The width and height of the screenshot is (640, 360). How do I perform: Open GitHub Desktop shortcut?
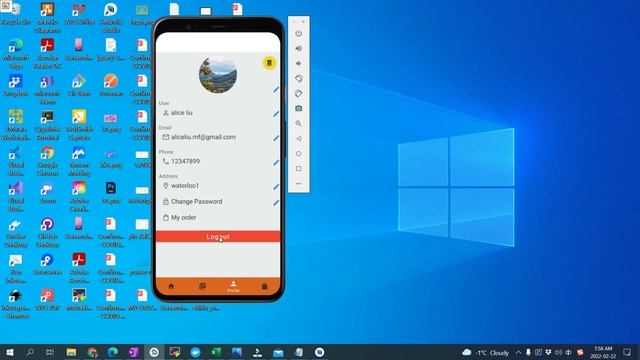pyautogui.click(x=47, y=232)
